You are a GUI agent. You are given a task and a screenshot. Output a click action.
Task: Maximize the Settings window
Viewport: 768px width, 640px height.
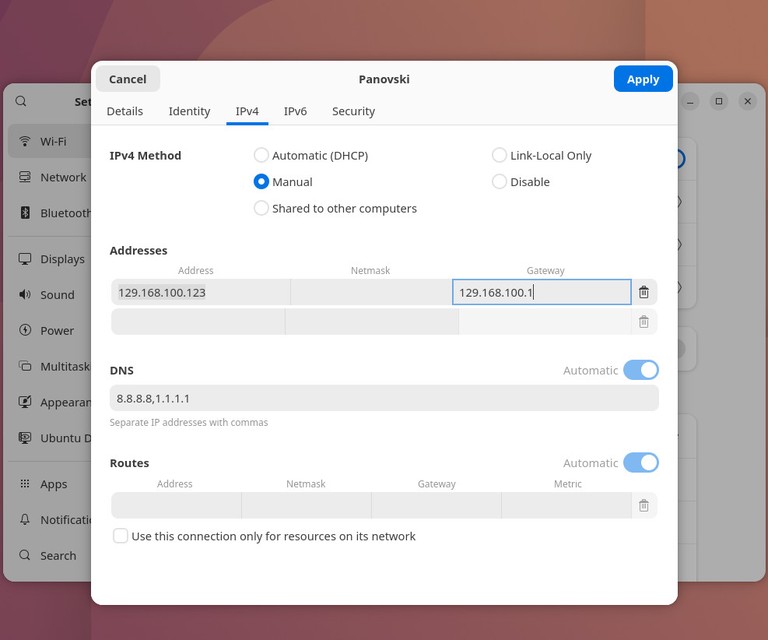(719, 101)
